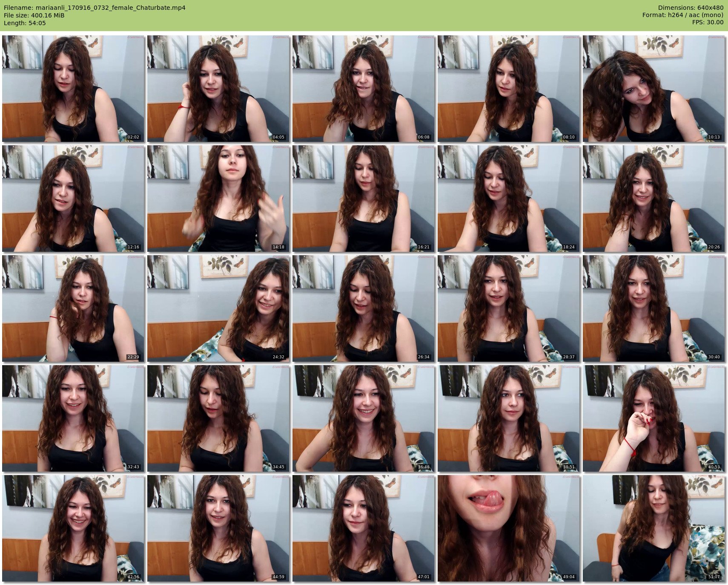Pick the thumbnail stamped 20:26
Screen dimensions: 728x585
click(654, 199)
